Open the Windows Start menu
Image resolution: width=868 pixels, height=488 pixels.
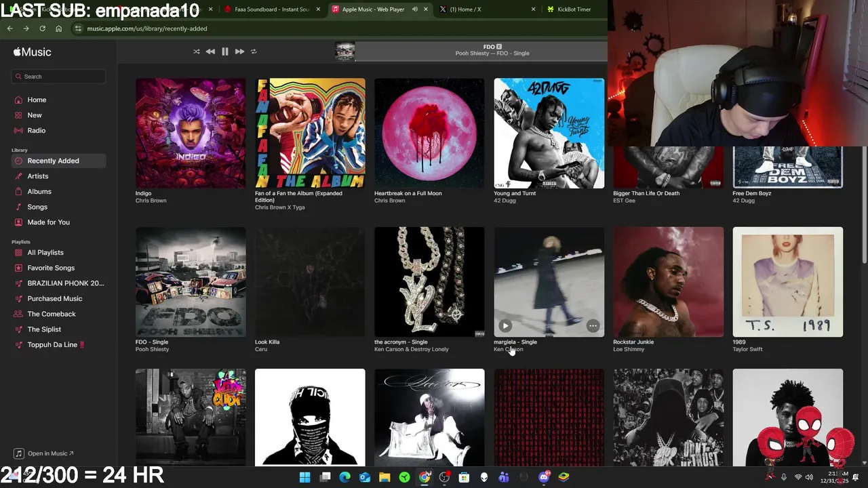coord(304,477)
